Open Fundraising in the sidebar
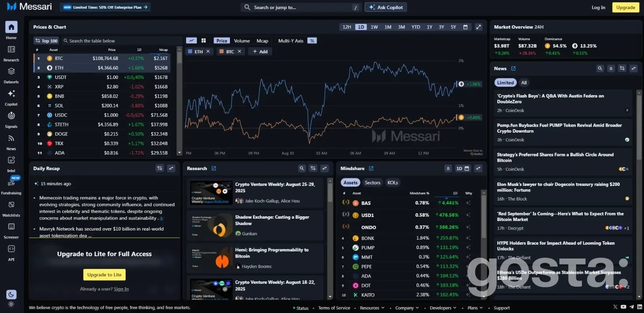This screenshot has width=644, height=313. (x=11, y=186)
